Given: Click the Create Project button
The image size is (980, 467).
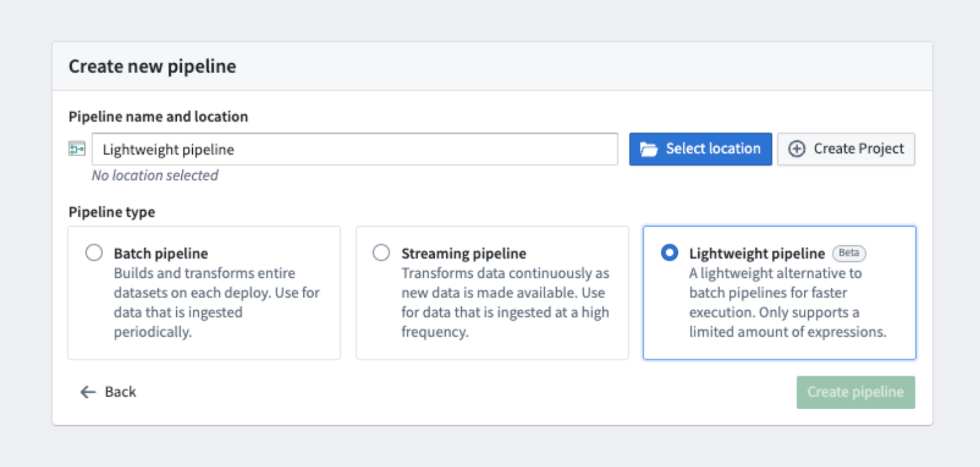Looking at the screenshot, I should 846,149.
